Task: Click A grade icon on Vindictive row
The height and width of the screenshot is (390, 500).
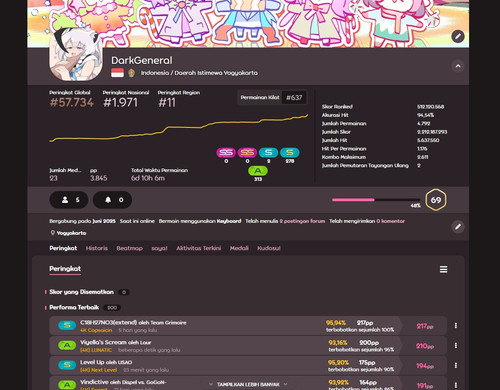Action: (x=67, y=385)
